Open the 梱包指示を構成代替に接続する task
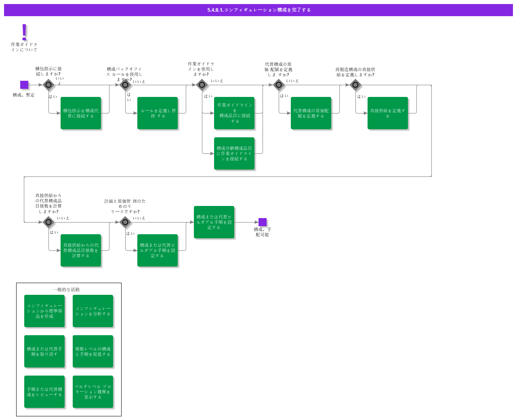This screenshot has width=517, height=420. pos(81,113)
